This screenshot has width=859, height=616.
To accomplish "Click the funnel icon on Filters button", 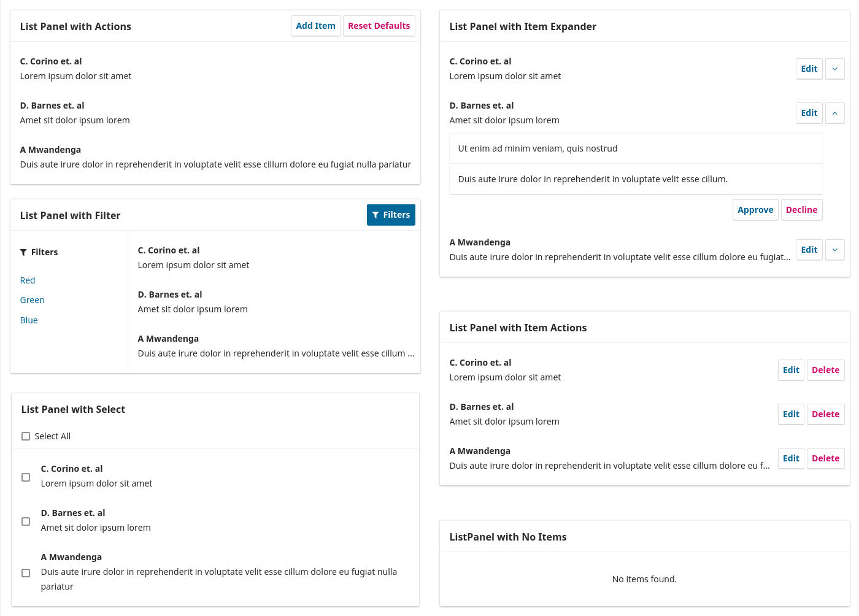I will coord(376,215).
